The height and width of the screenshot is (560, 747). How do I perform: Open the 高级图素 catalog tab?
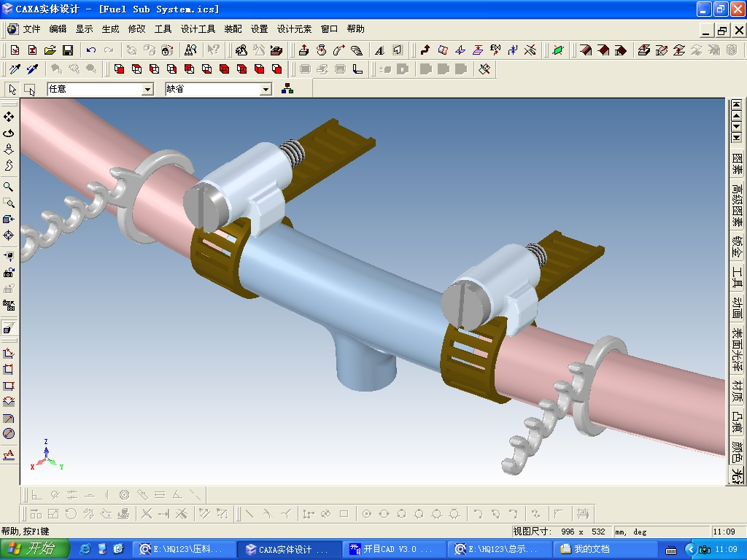click(x=737, y=206)
